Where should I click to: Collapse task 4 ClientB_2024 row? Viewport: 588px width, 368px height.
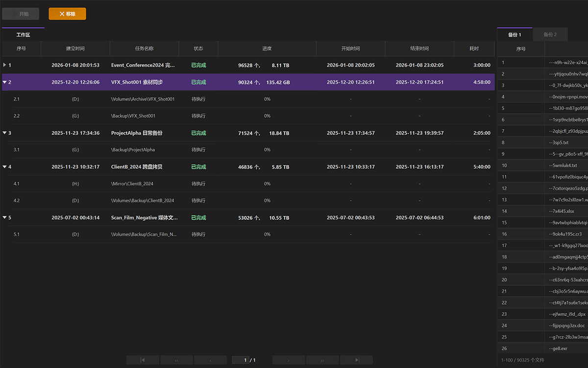coord(5,167)
